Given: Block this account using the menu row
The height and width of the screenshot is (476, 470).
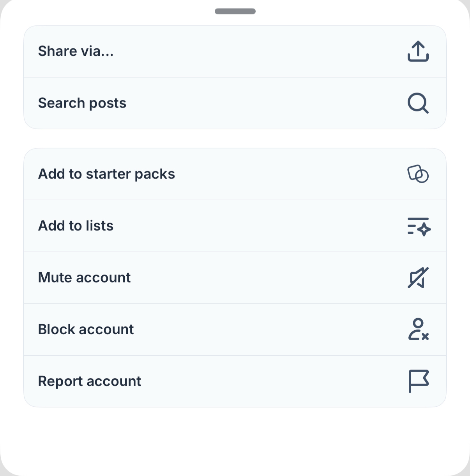Looking at the screenshot, I should point(235,330).
